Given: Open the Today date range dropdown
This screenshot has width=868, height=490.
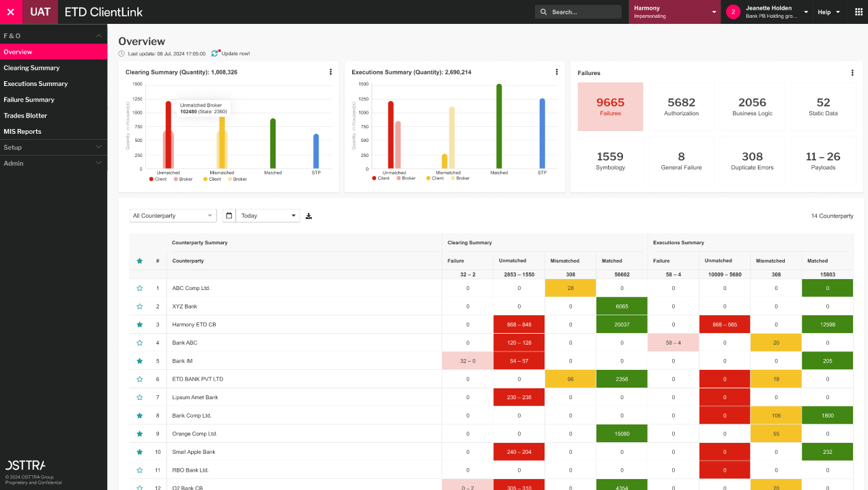Looking at the screenshot, I should click(x=267, y=216).
